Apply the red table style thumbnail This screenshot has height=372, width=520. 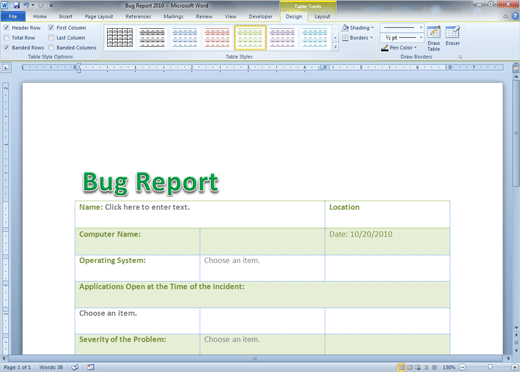[x=217, y=38]
